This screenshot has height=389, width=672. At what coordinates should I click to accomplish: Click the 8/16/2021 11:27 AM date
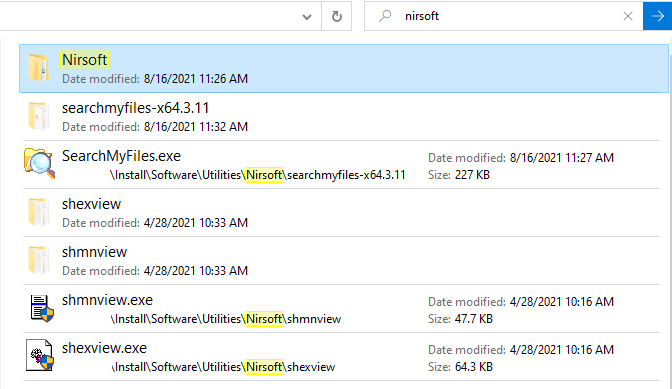(x=562, y=158)
